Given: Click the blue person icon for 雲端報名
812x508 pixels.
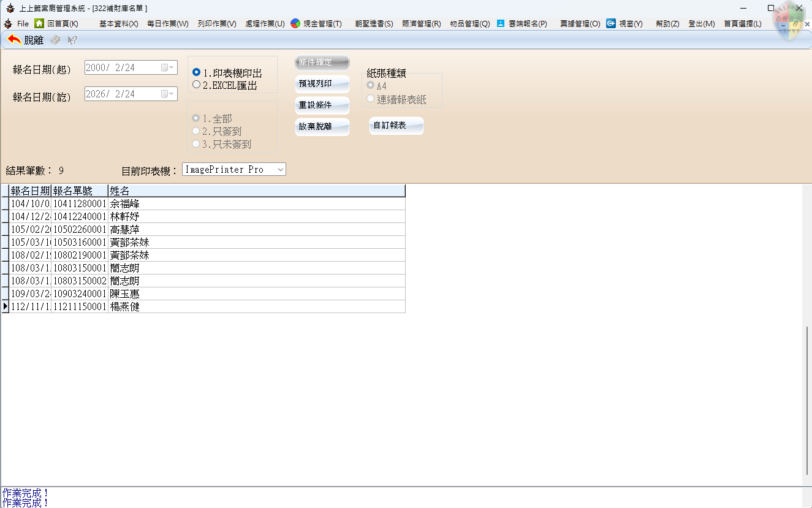Looking at the screenshot, I should tap(501, 23).
